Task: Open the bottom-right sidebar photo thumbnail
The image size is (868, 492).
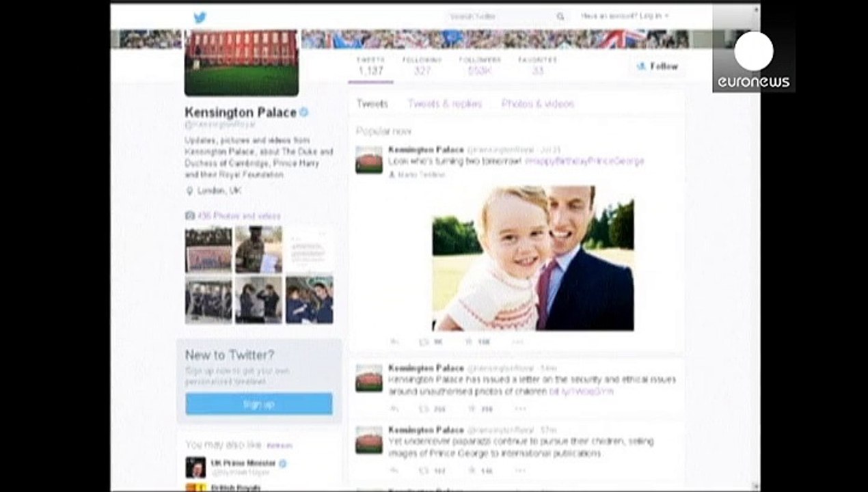Action: pyautogui.click(x=309, y=300)
